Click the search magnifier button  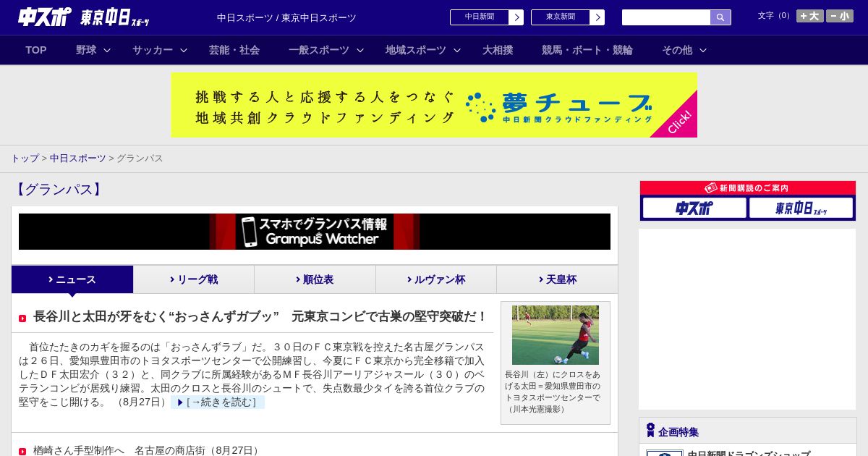(720, 17)
